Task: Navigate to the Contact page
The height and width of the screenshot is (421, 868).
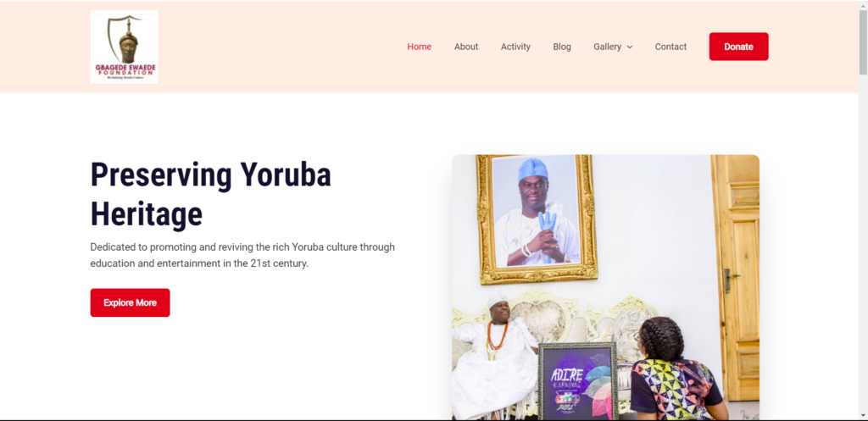Action: 670,47
